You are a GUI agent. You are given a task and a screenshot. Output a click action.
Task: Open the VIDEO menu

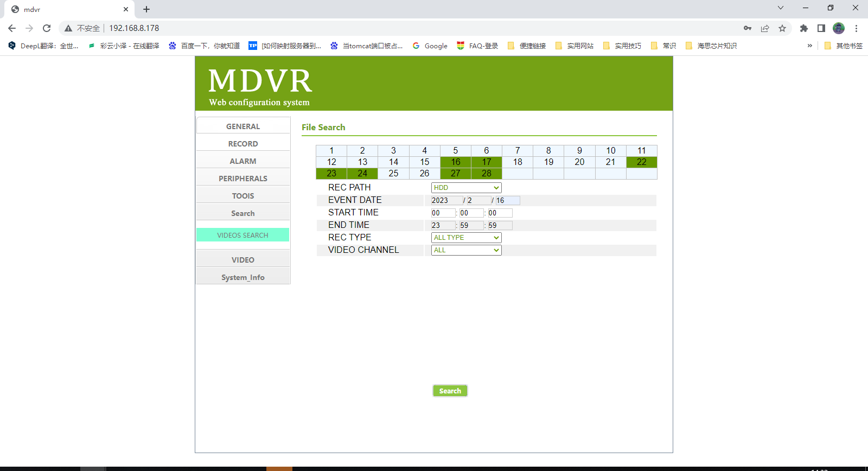243,260
